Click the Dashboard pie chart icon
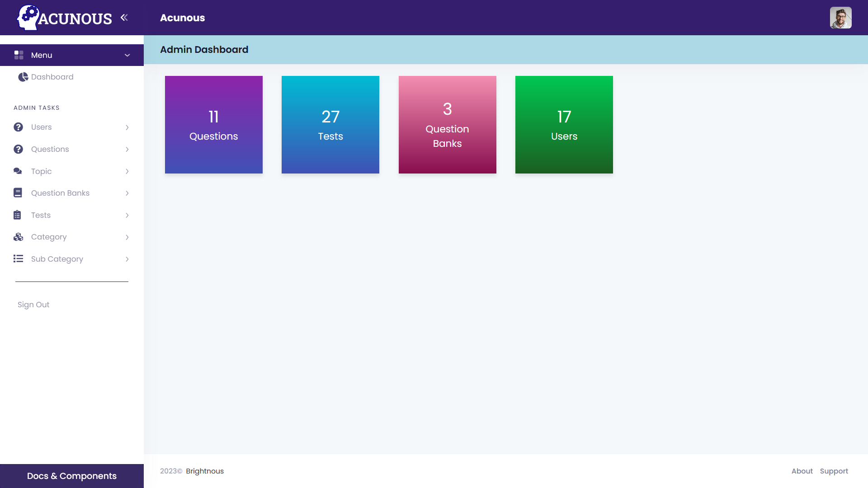 (23, 77)
